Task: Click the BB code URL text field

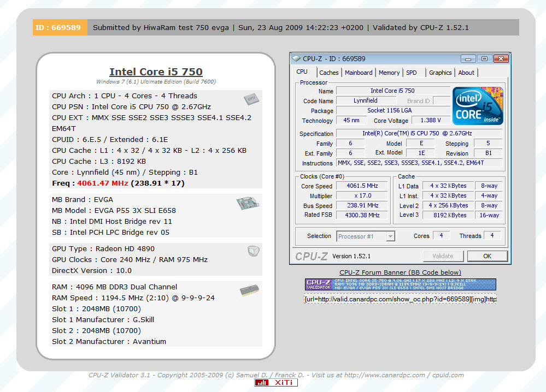Action: (400, 299)
